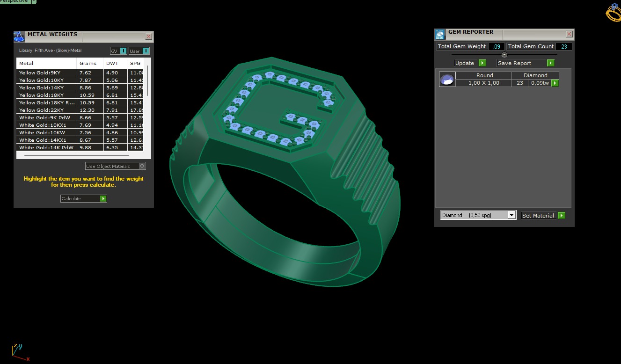The width and height of the screenshot is (621, 364).
Task: Select the Yellow Gold:22KY row
Action: click(80, 110)
